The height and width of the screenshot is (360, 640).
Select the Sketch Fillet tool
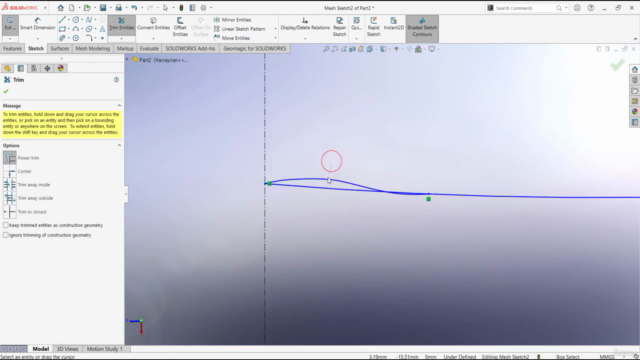pos(89,38)
